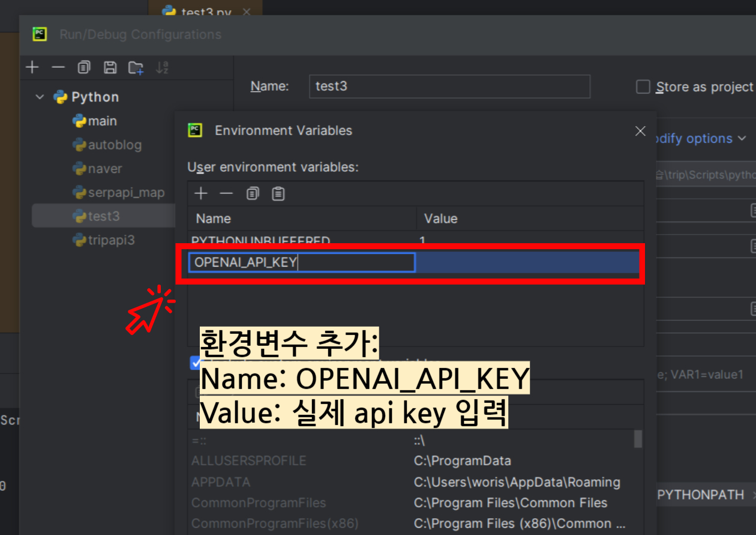Collapse the Python configurations group
756x535 pixels.
[x=40, y=97]
